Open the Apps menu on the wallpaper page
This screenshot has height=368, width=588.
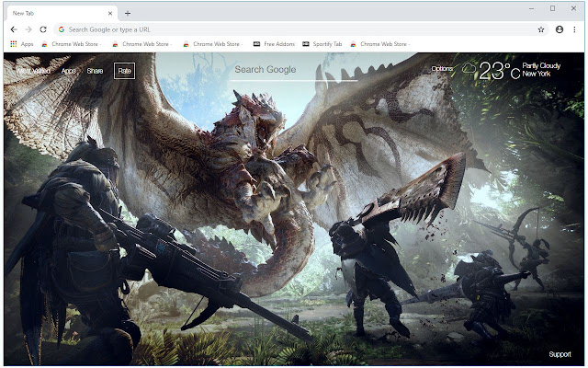click(x=69, y=71)
